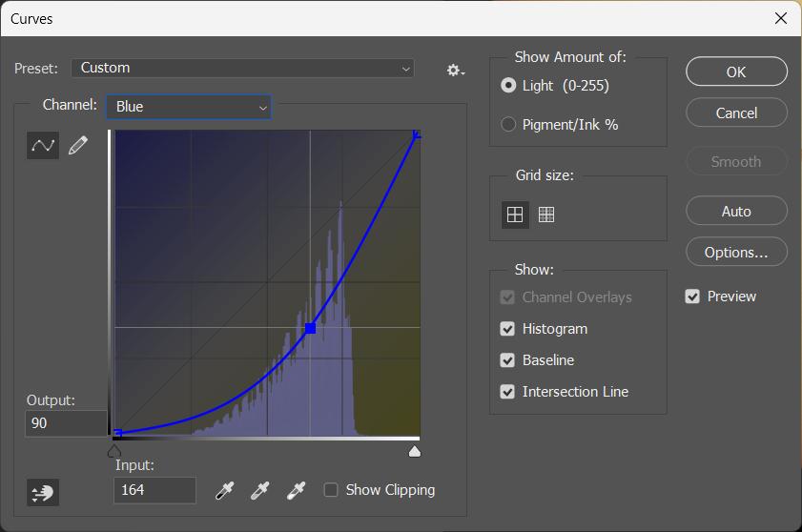The width and height of the screenshot is (802, 532).
Task: Pick the gray point eyedropper
Action: click(259, 491)
